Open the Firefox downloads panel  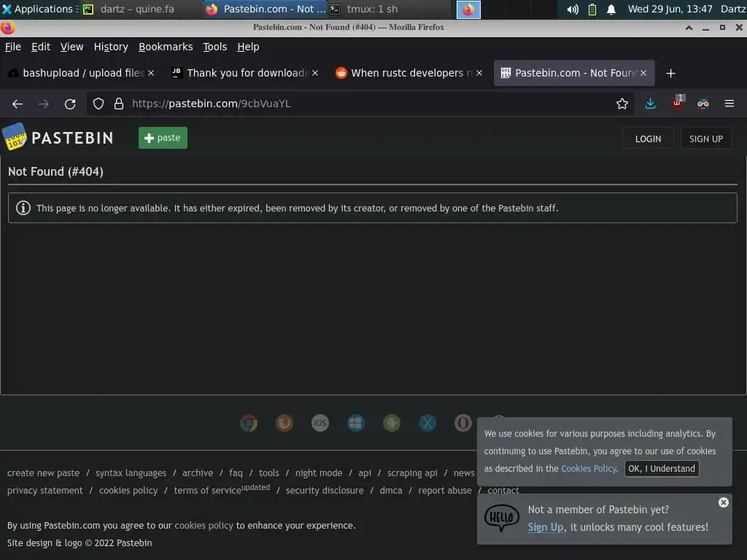pos(650,104)
